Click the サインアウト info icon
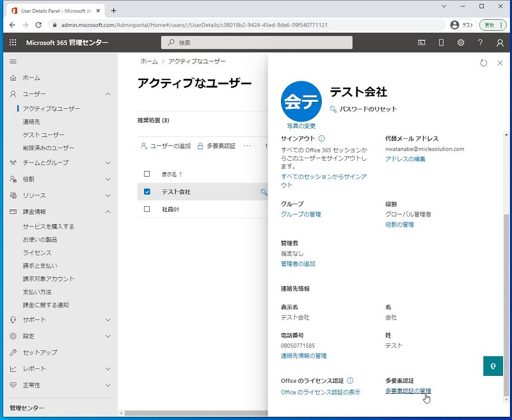512x420 pixels. click(321, 138)
